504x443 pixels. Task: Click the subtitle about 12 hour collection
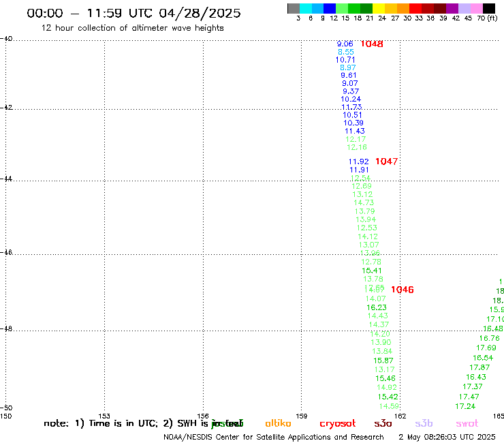pos(132,28)
